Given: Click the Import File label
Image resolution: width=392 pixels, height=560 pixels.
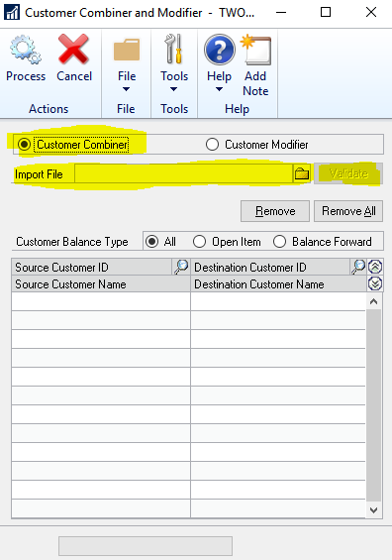Looking at the screenshot, I should [x=39, y=174].
